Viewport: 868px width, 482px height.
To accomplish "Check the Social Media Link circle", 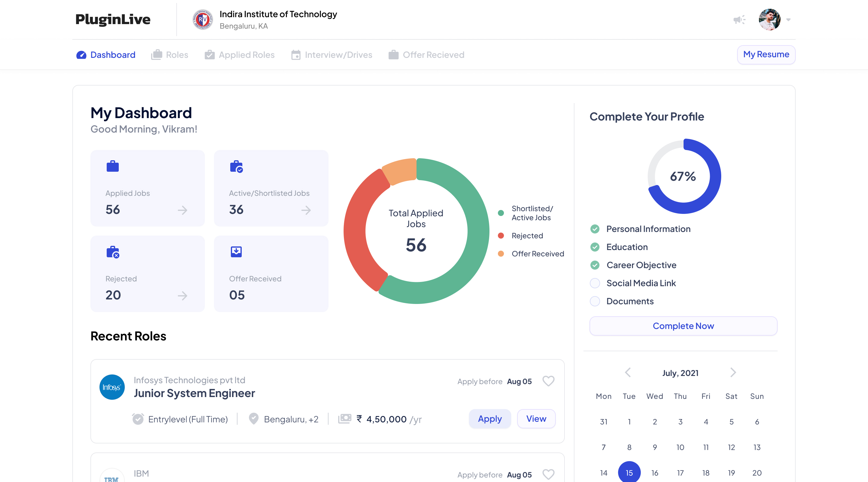I will (595, 283).
